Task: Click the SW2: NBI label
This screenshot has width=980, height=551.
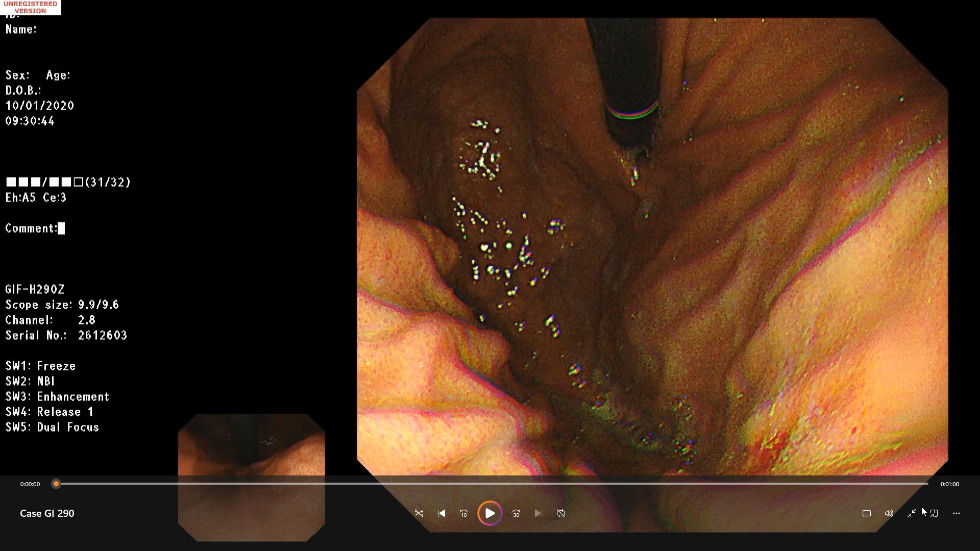Action: (30, 381)
